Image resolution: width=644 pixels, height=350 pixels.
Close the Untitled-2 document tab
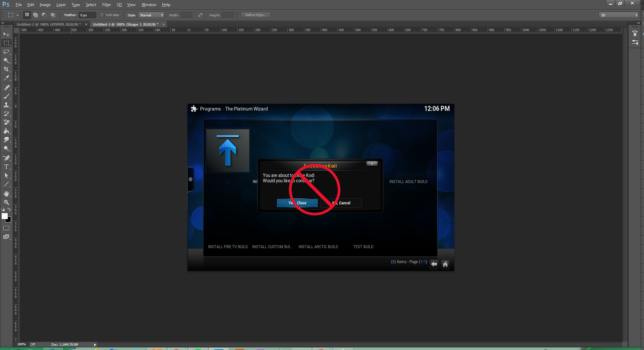(86, 24)
